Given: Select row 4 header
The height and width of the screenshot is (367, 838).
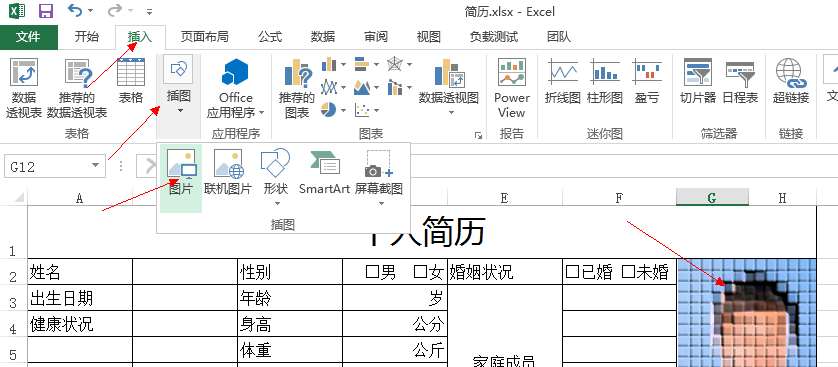Looking at the screenshot, I should (x=13, y=324).
